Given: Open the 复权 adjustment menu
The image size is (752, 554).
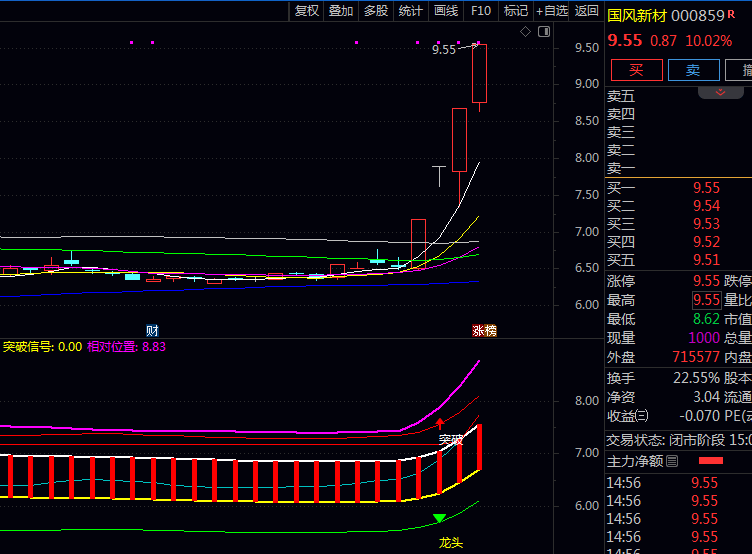Looking at the screenshot, I should (306, 10).
